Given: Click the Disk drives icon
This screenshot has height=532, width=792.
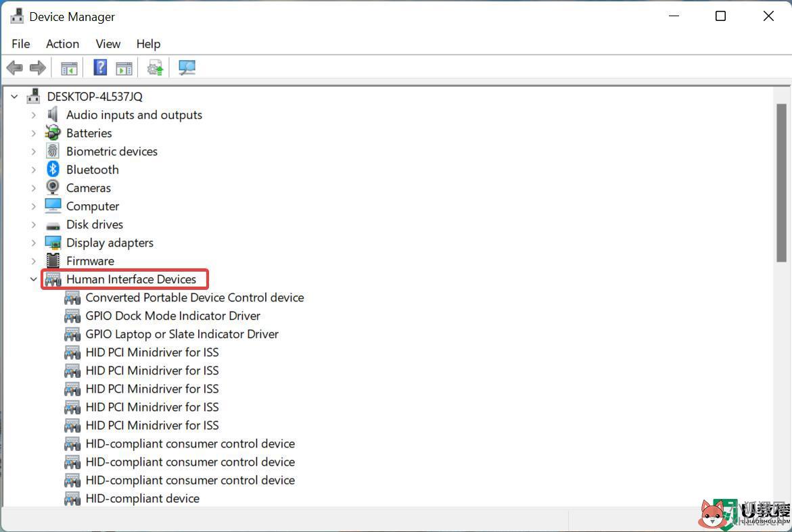Looking at the screenshot, I should [x=53, y=226].
